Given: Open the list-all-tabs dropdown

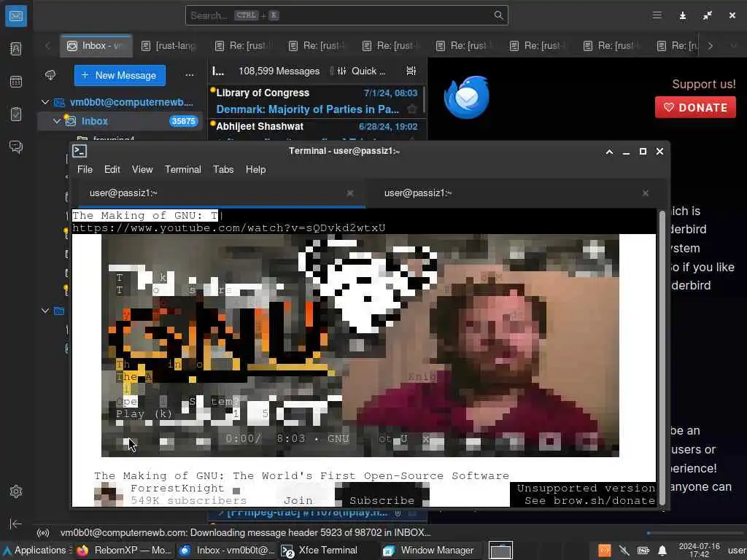Looking at the screenshot, I should pyautogui.click(x=734, y=46).
